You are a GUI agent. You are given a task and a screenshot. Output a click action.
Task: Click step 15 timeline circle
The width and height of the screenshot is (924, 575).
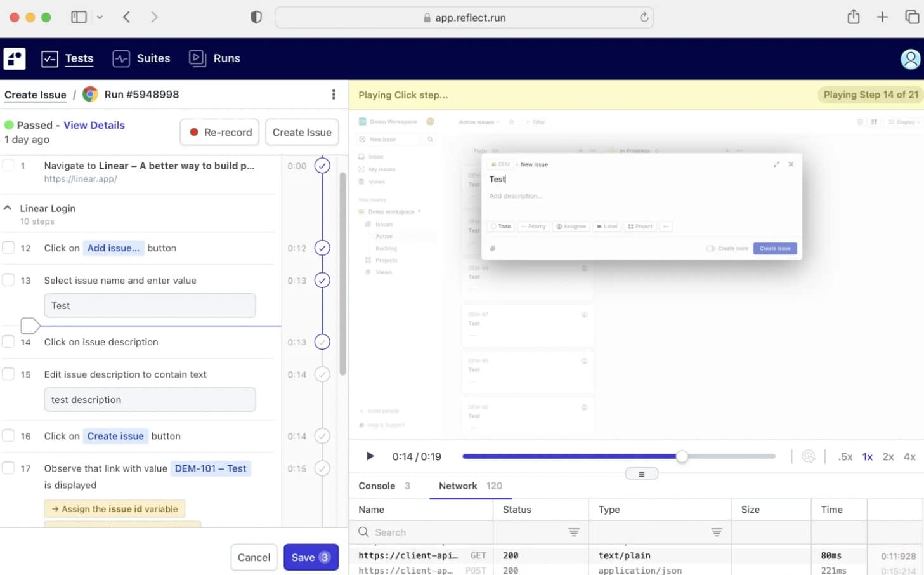coord(322,374)
